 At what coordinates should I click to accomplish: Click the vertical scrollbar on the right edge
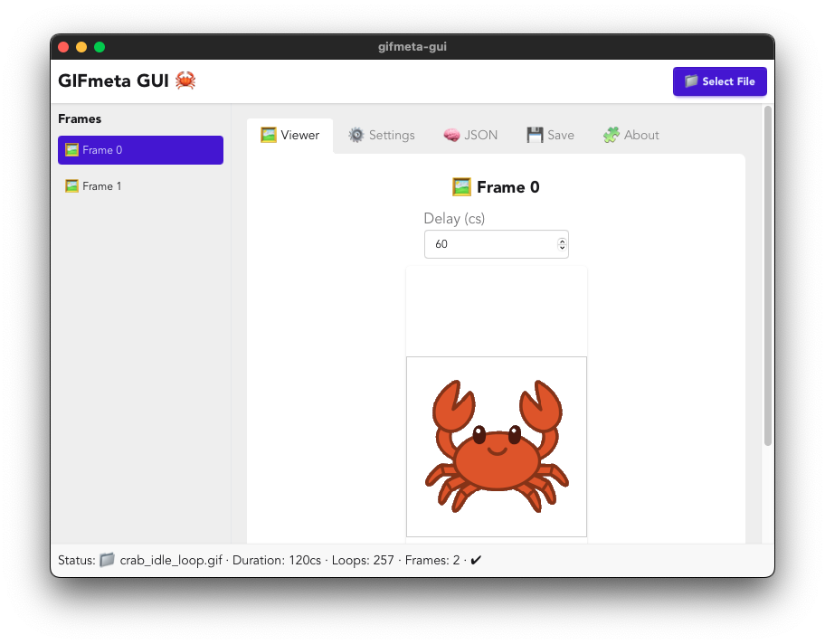(x=766, y=271)
